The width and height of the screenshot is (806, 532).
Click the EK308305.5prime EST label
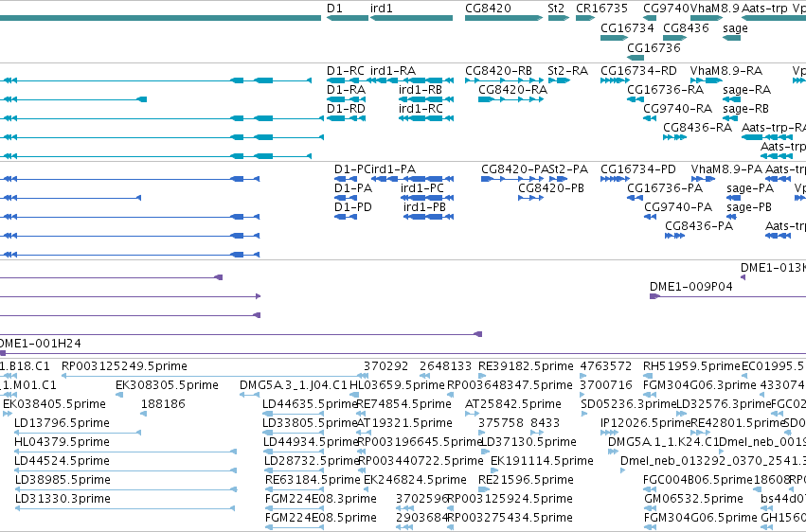[x=167, y=385]
